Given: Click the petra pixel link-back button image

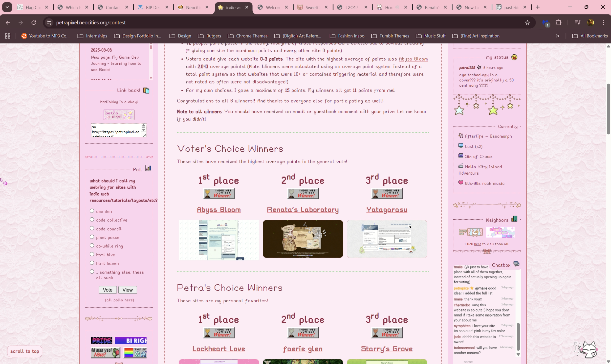Looking at the screenshot, I should (119, 115).
